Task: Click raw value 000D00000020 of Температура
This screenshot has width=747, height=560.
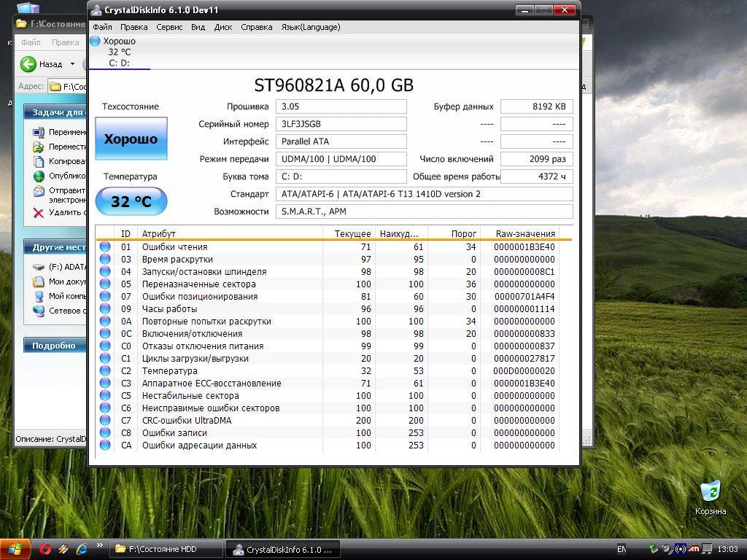Action: (524, 370)
